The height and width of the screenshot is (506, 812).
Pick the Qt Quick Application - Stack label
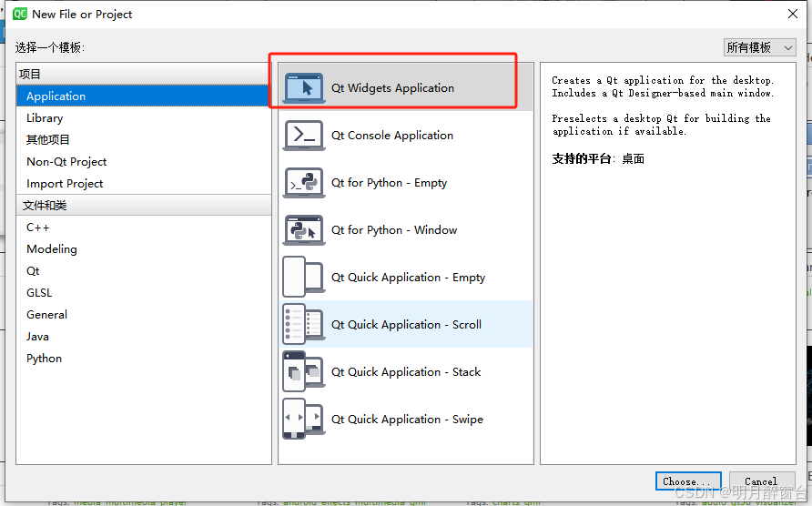click(406, 372)
